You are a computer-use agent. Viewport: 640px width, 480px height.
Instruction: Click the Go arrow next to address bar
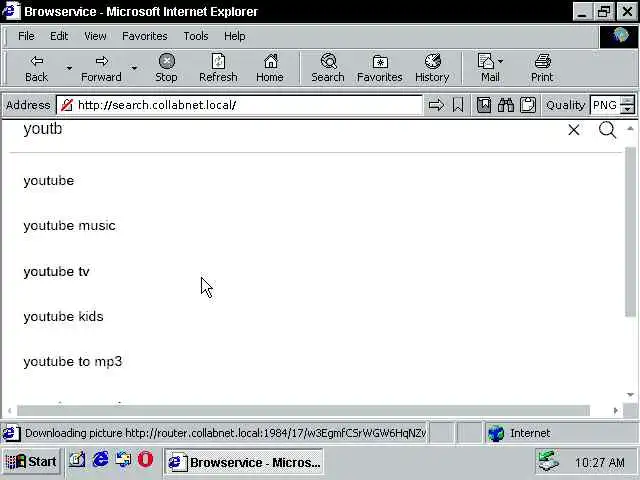coord(436,105)
